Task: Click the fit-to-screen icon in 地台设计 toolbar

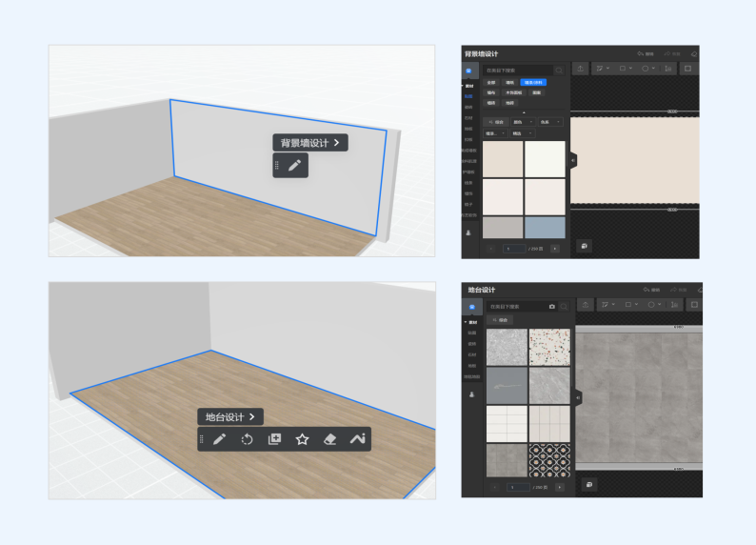Action: point(694,305)
